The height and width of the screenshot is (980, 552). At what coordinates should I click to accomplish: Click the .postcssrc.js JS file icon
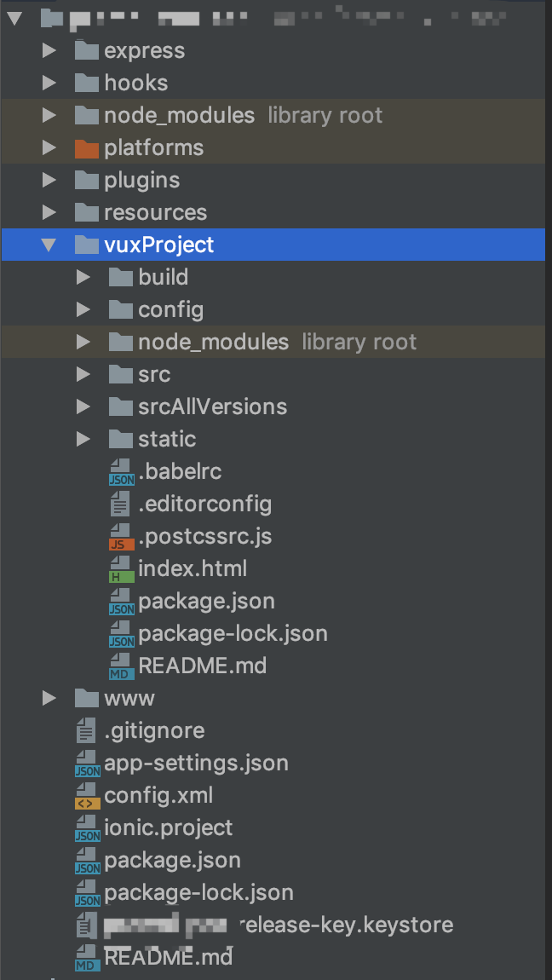[121, 537]
